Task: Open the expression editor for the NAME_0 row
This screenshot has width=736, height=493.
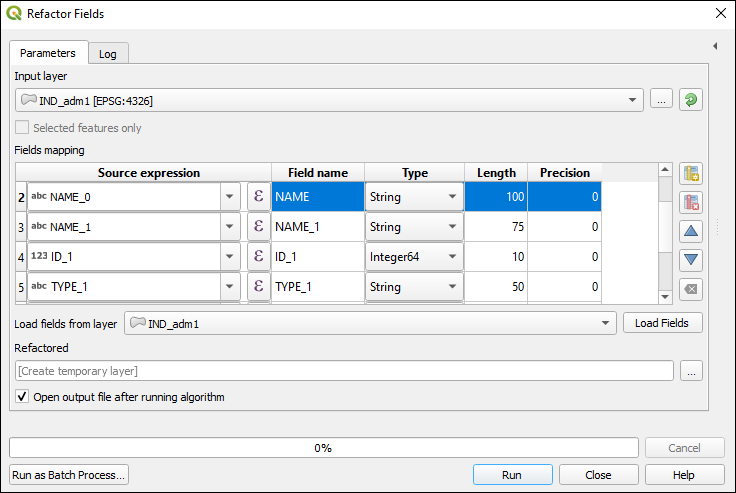Action: coord(259,196)
